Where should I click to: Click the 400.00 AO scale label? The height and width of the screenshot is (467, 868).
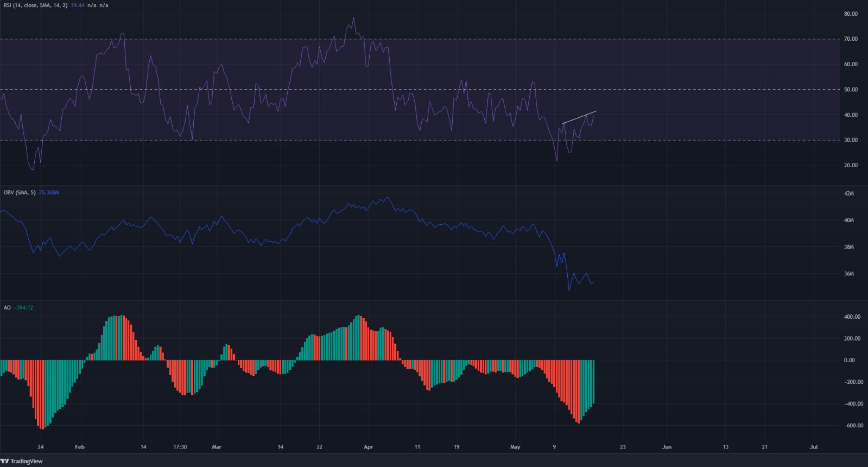point(852,317)
